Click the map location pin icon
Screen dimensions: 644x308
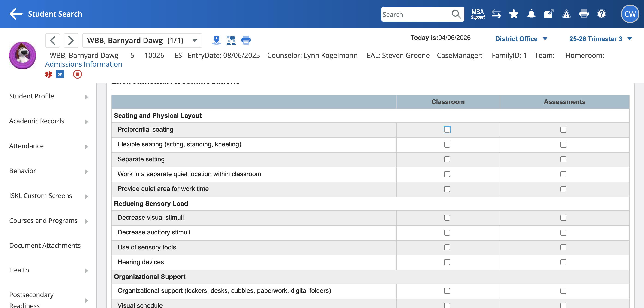click(216, 40)
